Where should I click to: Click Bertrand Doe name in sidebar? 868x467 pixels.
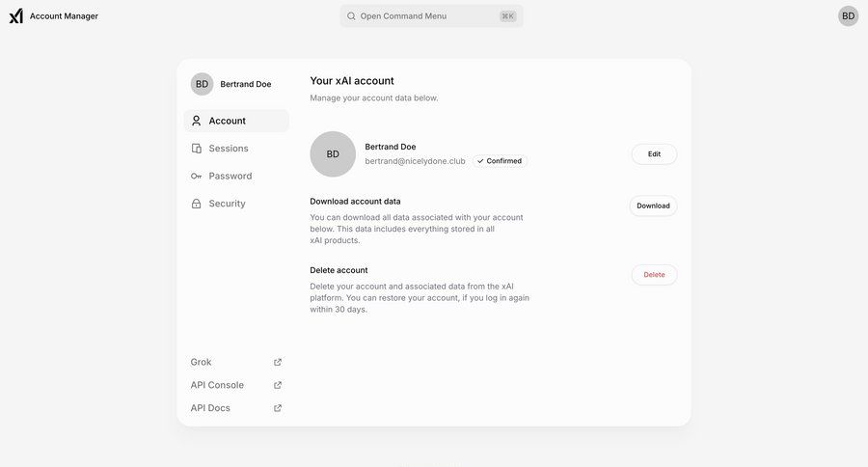pos(246,84)
